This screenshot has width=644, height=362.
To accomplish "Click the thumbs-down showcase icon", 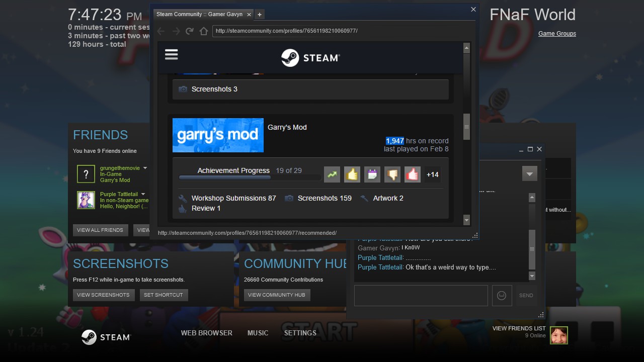I will coord(392,174).
